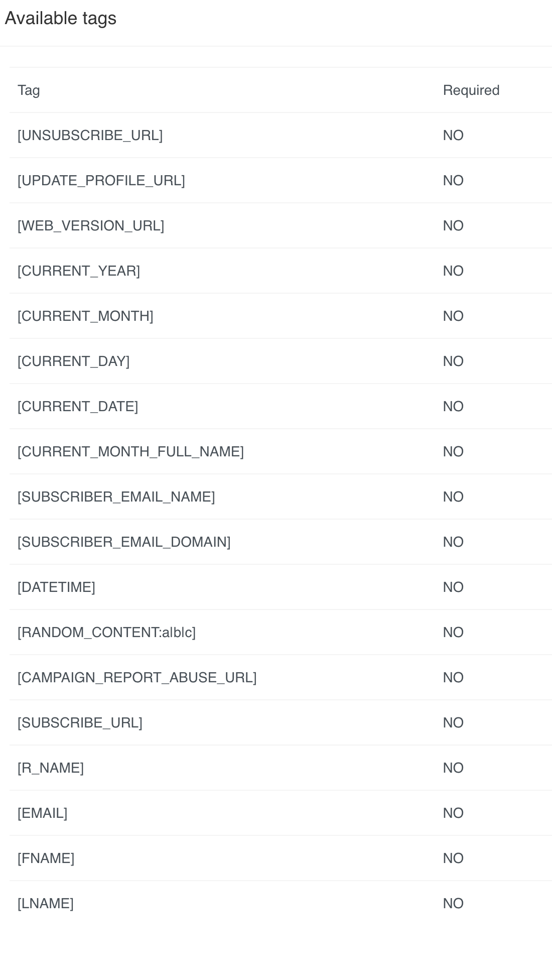
Task: Click the [DATETIME] tag
Action: point(56,587)
